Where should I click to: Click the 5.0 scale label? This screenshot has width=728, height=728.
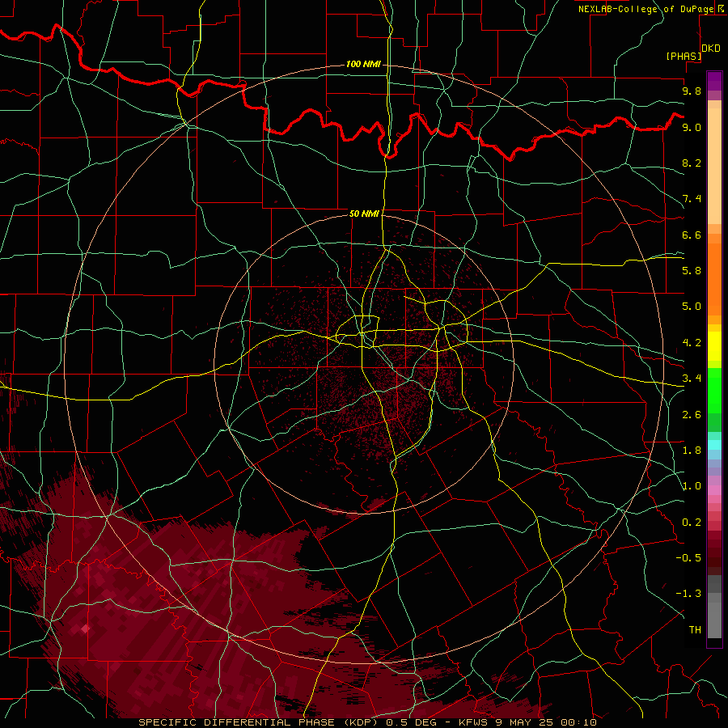point(692,307)
